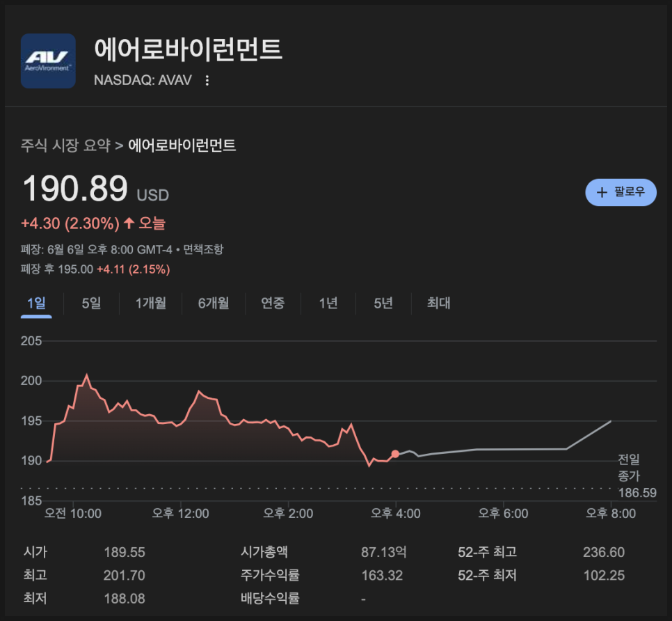Click the +4.30 (2.30%) daily change text
The width and height of the screenshot is (672, 621).
pyautogui.click(x=70, y=223)
